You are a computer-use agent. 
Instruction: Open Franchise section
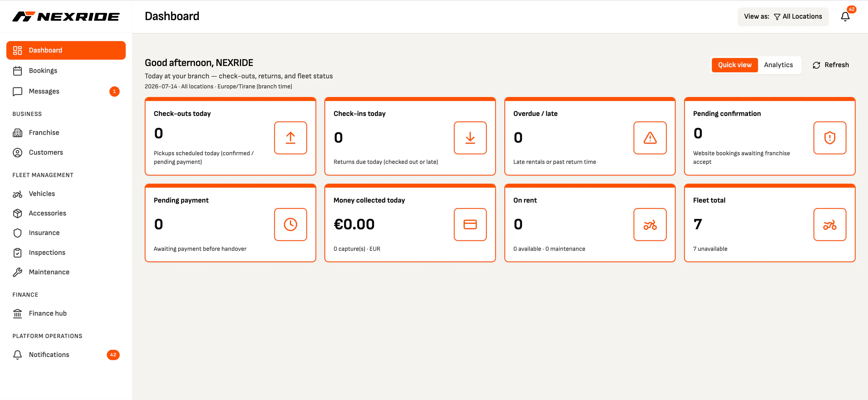coord(66,133)
